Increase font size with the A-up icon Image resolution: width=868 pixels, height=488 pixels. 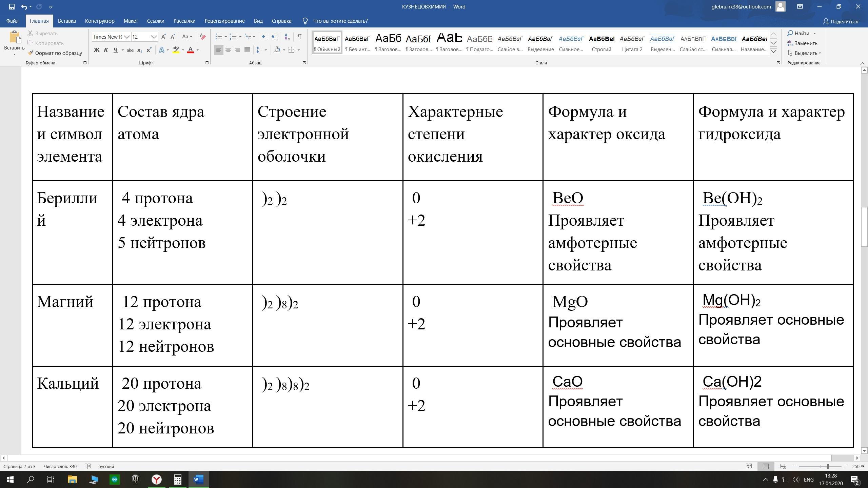(x=163, y=37)
